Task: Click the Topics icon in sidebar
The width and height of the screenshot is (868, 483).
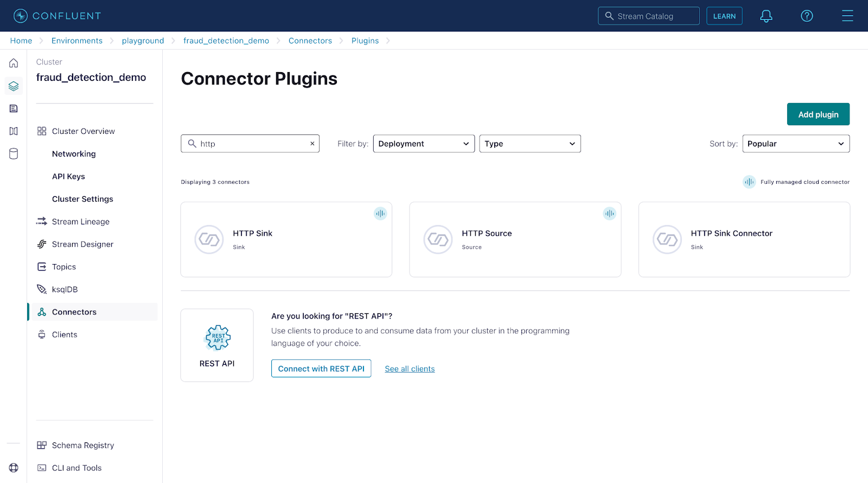Action: [42, 267]
